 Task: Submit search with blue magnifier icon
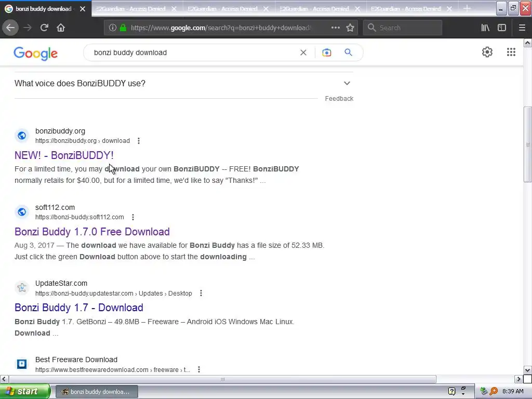[348, 52]
